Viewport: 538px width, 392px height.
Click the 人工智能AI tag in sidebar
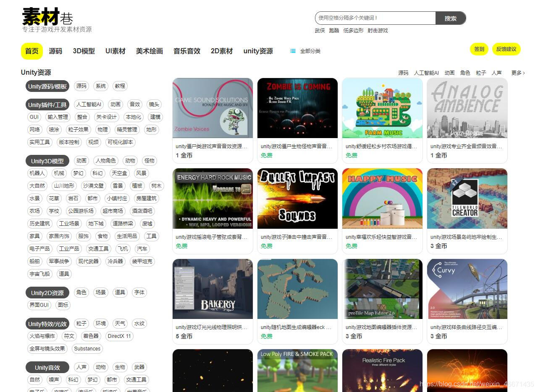(x=89, y=105)
